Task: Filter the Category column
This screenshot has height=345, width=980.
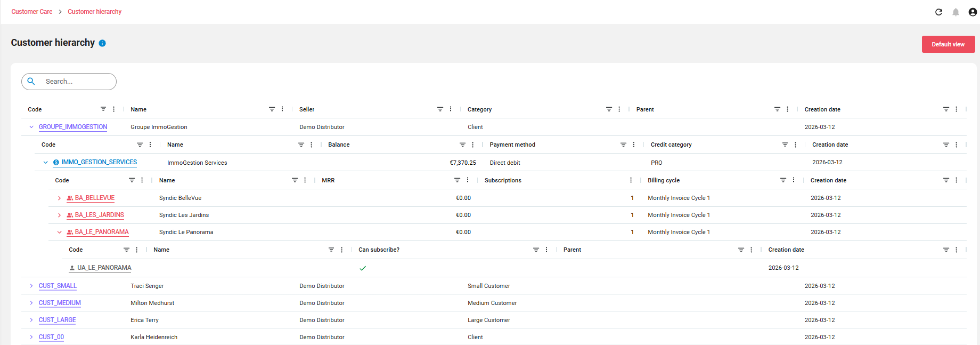Action: pos(609,109)
